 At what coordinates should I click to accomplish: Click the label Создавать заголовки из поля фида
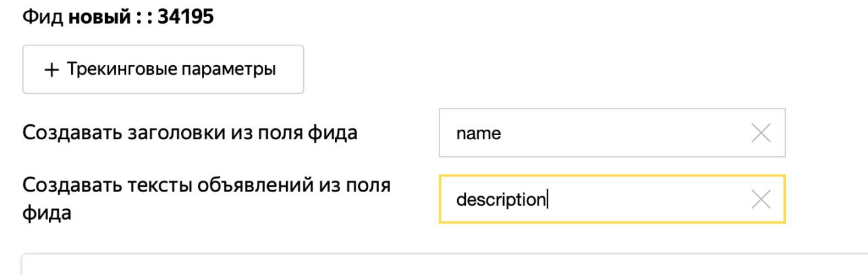(190, 132)
